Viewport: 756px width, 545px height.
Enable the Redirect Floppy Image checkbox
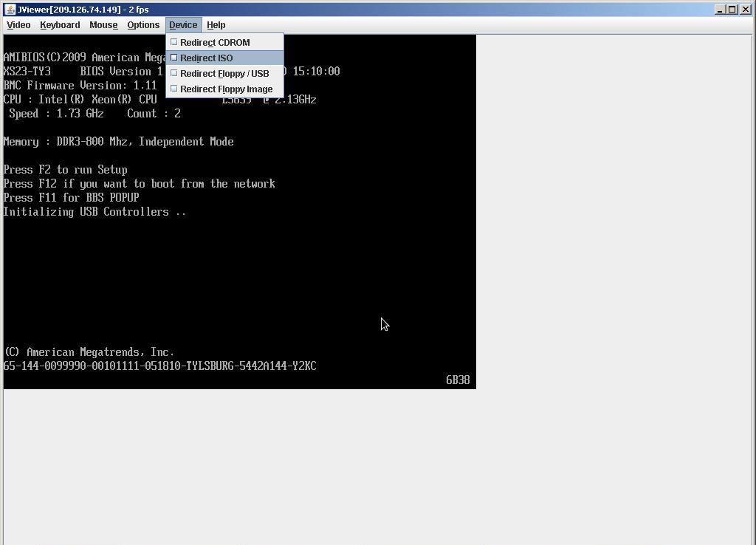[x=174, y=89]
